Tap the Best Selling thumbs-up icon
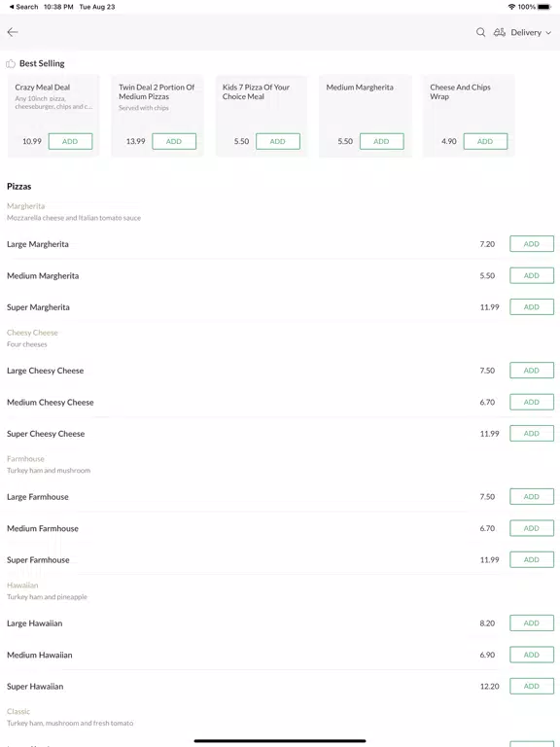The image size is (560, 747). [x=11, y=63]
